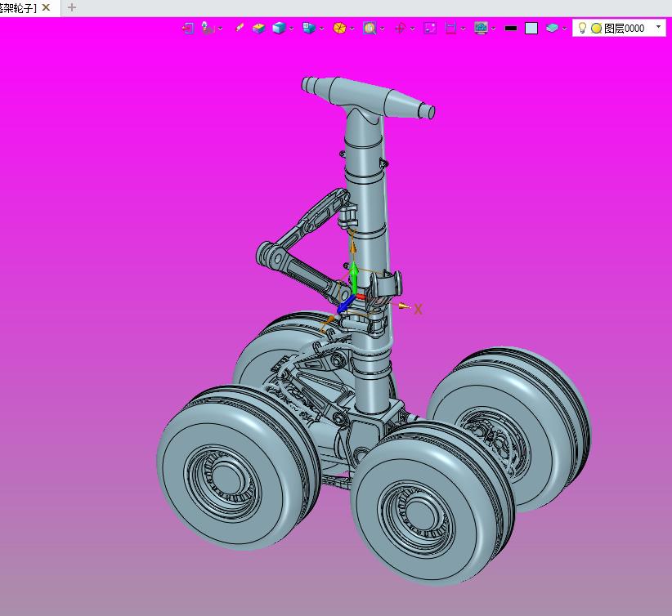Screen dimensions: 672x616
Task: Expand the measure bracket dropdown arrow
Action: pos(463,29)
